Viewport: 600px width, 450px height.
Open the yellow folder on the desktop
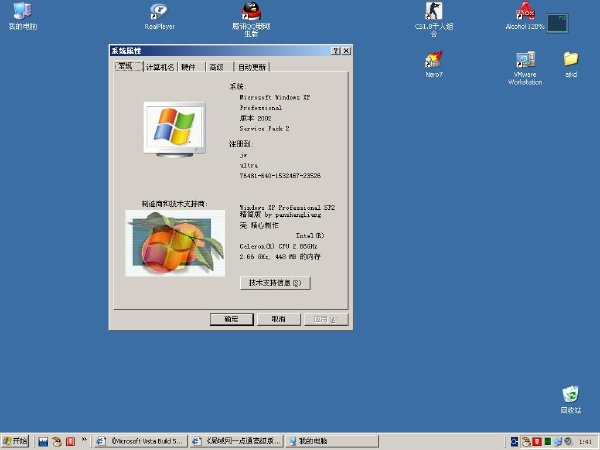pos(571,64)
